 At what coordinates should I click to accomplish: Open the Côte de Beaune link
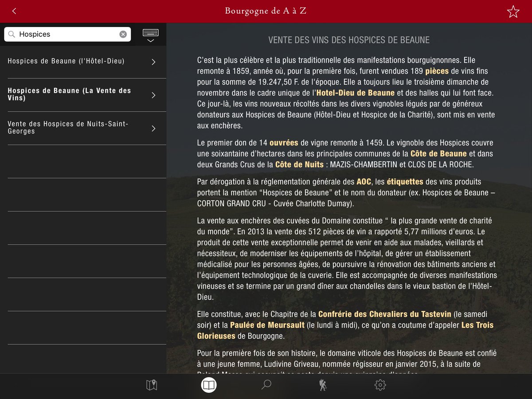(438, 153)
